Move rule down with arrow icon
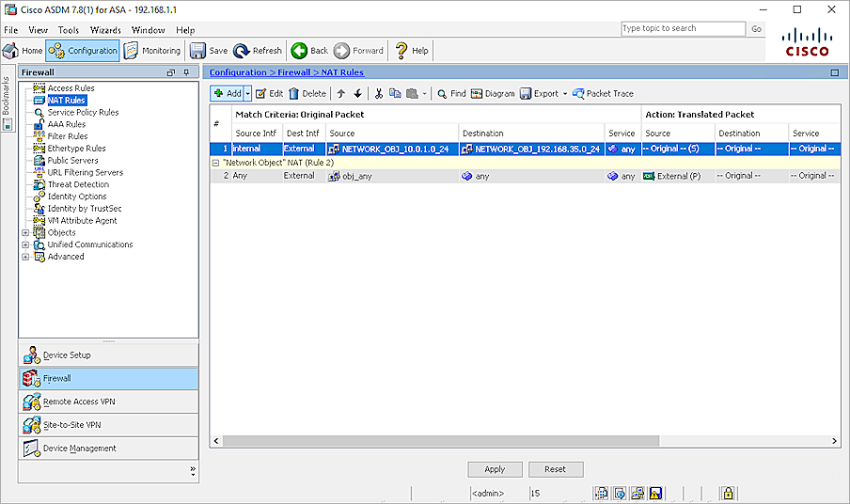 (357, 94)
